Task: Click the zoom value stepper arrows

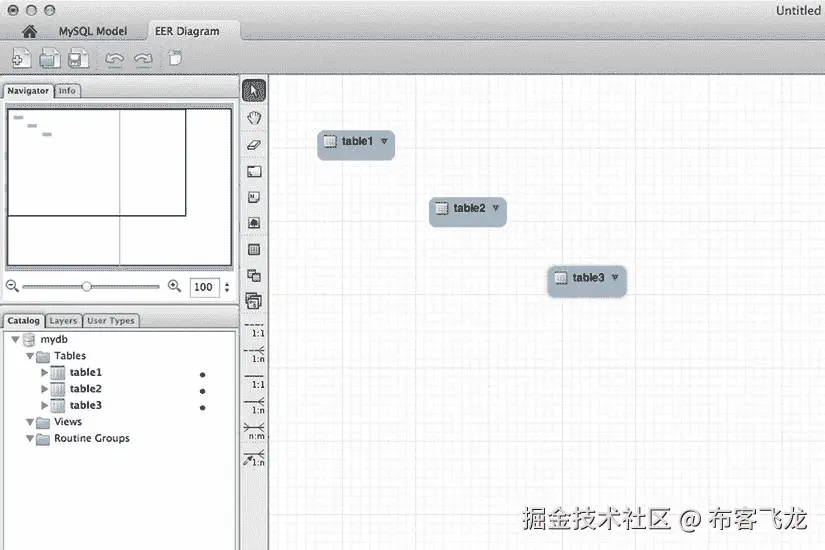Action: click(x=227, y=287)
